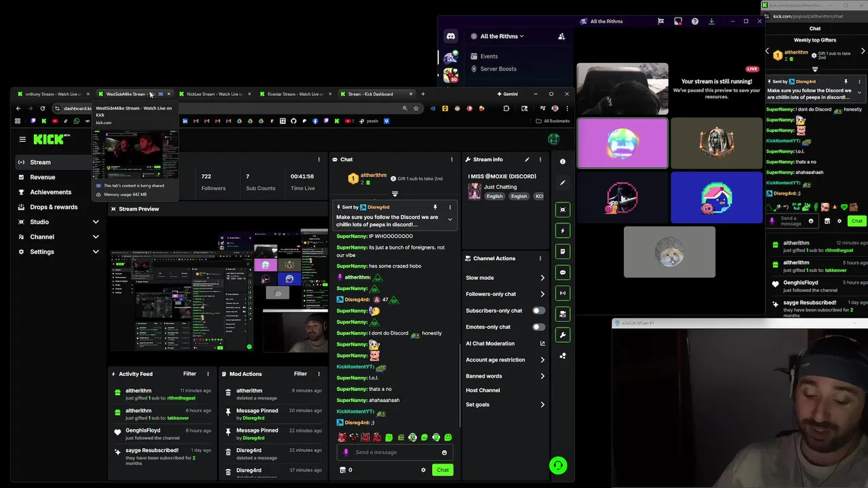This screenshot has height=488, width=868.
Task: Expand the Studio sidebar section
Action: tap(96, 222)
